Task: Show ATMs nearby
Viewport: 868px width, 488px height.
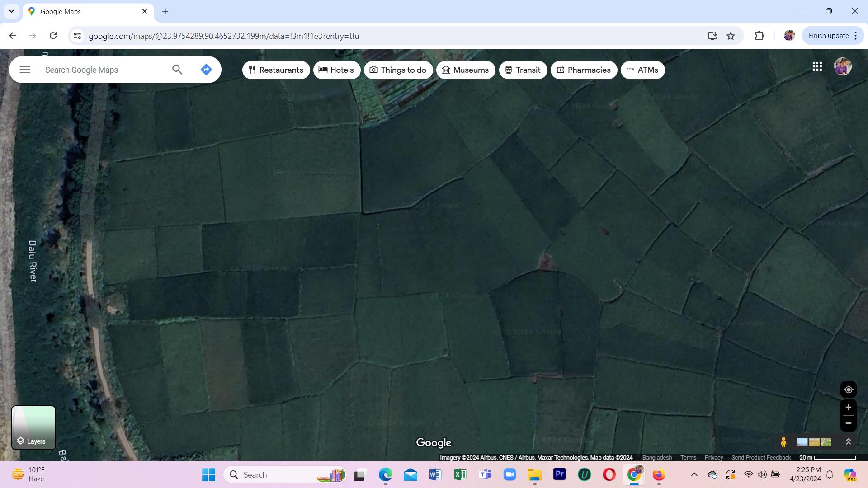Action: click(x=642, y=70)
